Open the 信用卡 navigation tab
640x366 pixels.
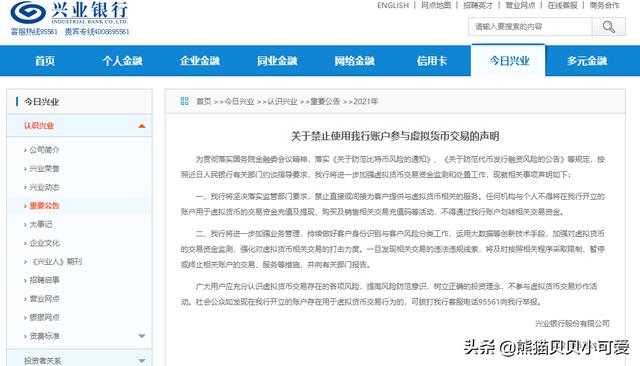(432, 61)
